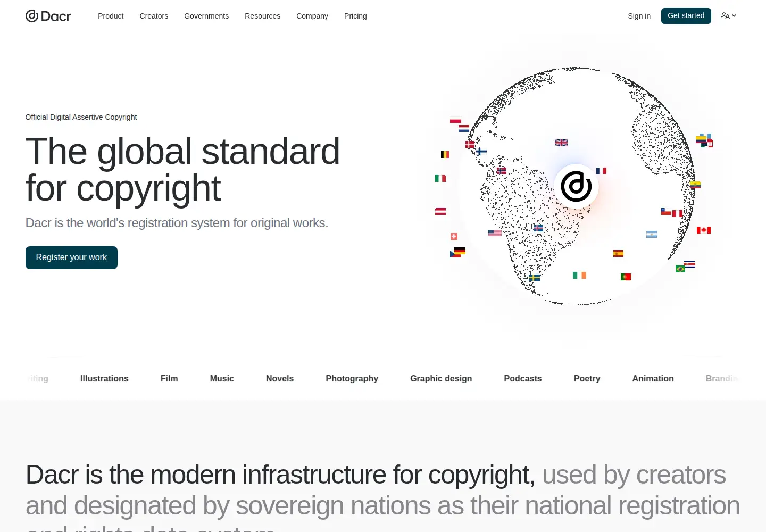Click the central Dacr emblem on the globe
This screenshot has width=766, height=532.
(x=576, y=186)
